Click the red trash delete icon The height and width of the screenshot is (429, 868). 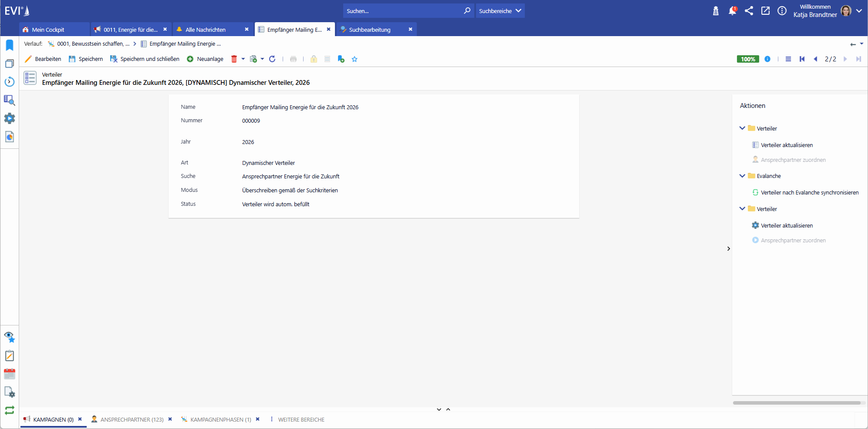(x=234, y=59)
